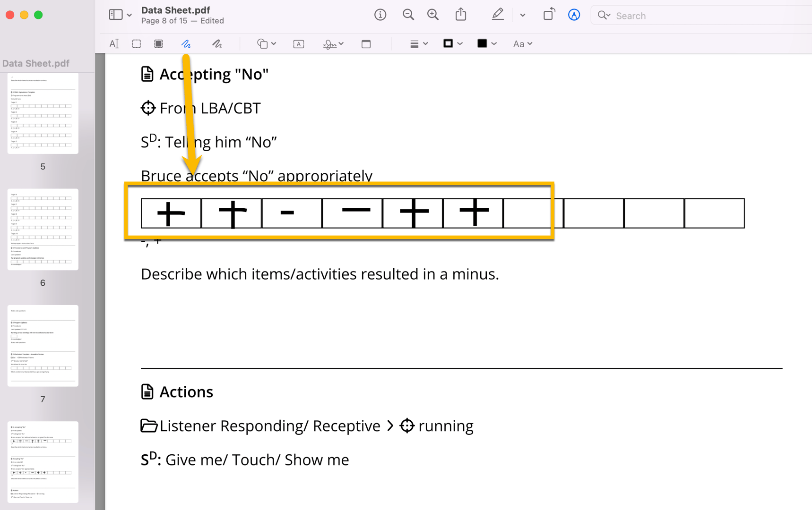The image size is (812, 510).
Task: Open the text style Aa dropdown
Action: coord(522,43)
